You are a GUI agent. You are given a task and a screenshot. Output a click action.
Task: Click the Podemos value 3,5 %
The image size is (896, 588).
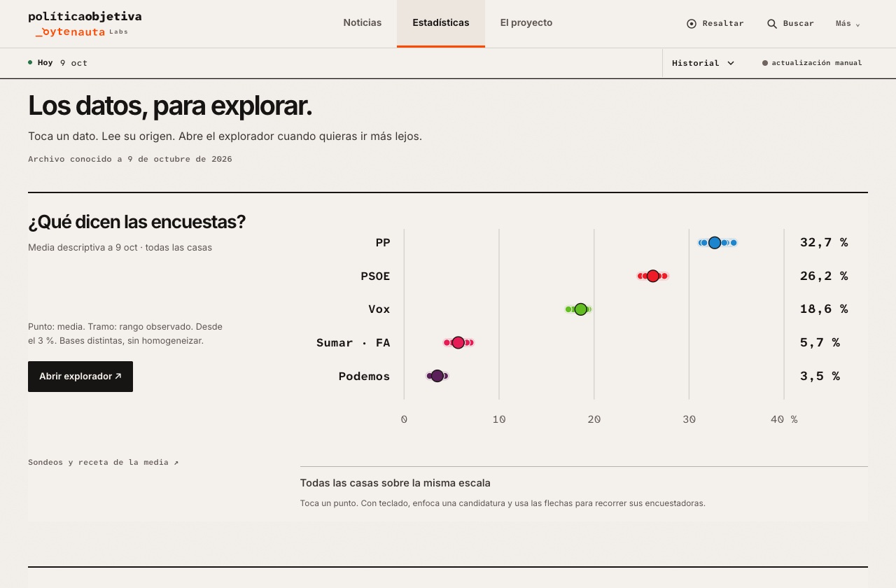point(820,376)
